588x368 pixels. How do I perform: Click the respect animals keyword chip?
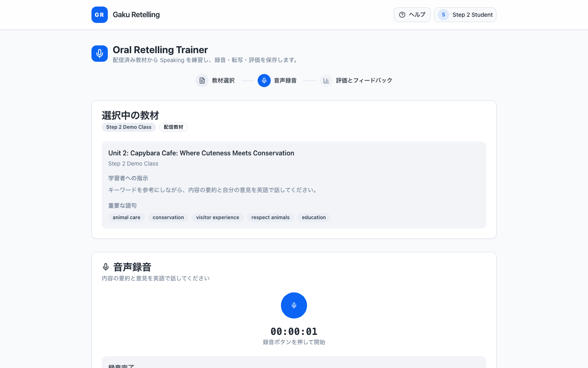tap(270, 218)
